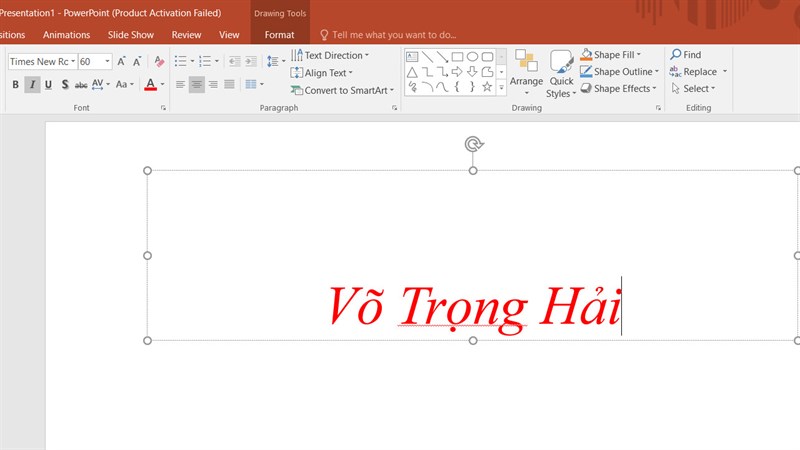The width and height of the screenshot is (800, 450).
Task: Increase the list indent level
Action: click(x=251, y=62)
